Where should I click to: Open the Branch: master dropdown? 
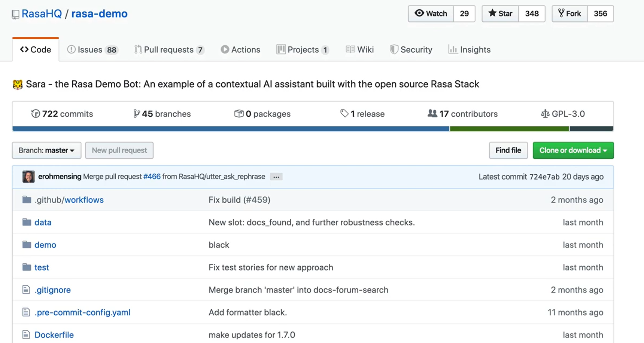pyautogui.click(x=46, y=150)
